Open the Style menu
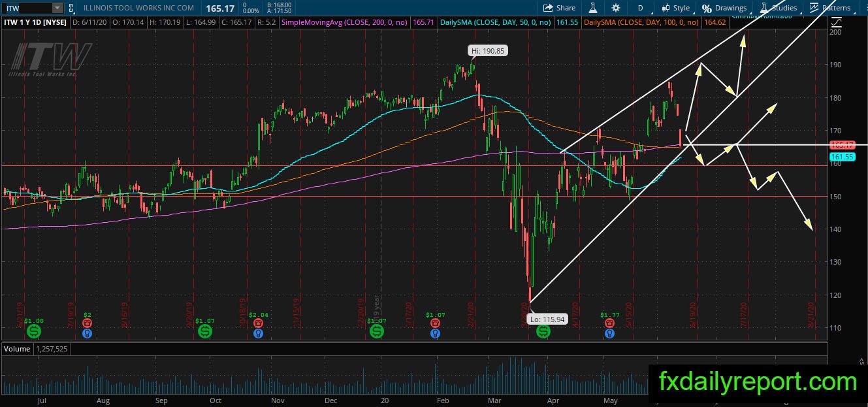Viewport: 868px width, 407px height. click(676, 8)
